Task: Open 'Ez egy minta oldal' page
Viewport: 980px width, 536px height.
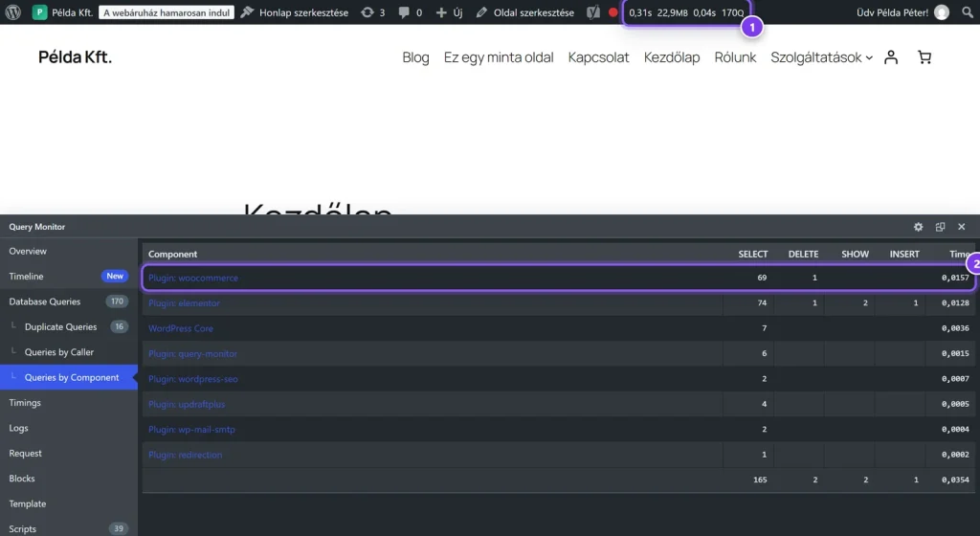Action: 499,57
